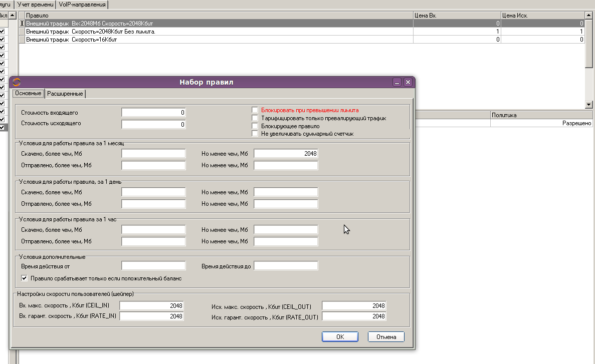Minimize the Набор правил dialog

click(x=396, y=82)
